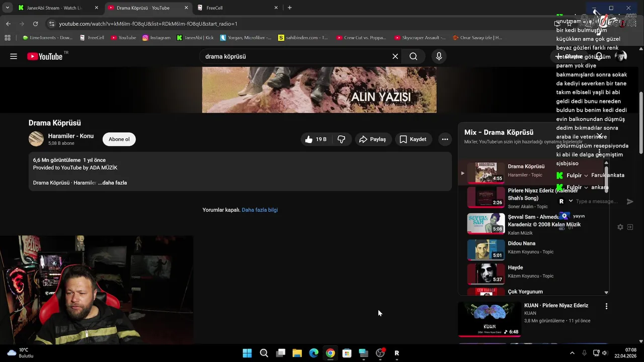Start voice search with the microphone icon

tap(439, 56)
